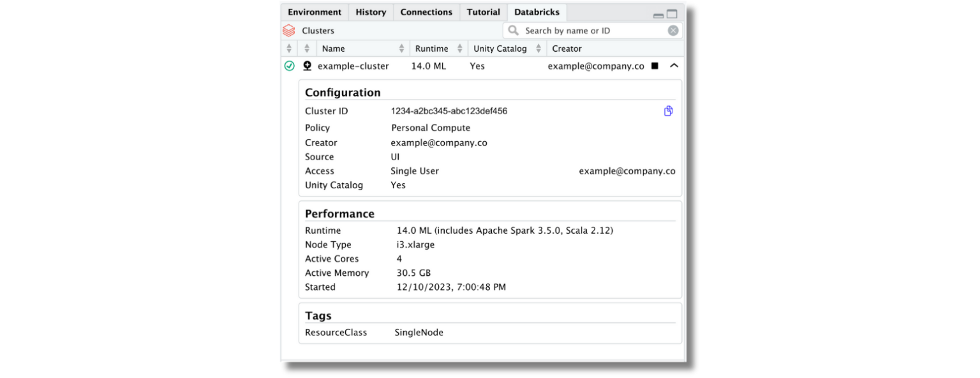Clear the search field with the X icon

tap(674, 30)
